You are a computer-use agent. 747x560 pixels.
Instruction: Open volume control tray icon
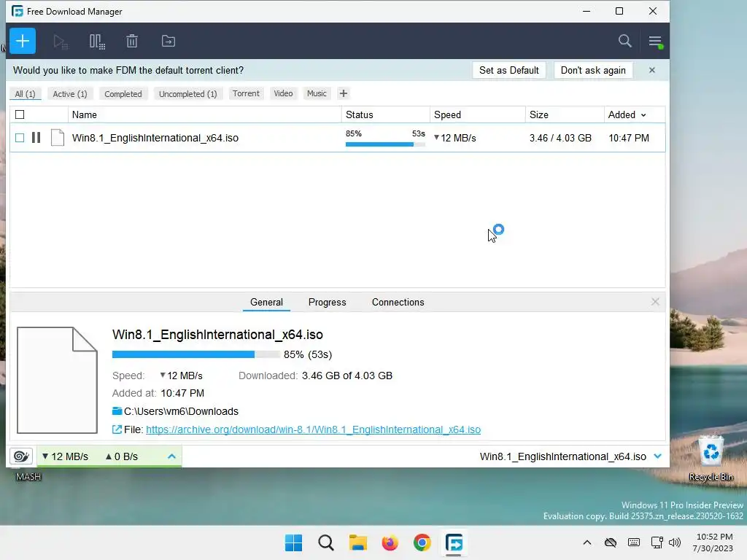click(675, 542)
